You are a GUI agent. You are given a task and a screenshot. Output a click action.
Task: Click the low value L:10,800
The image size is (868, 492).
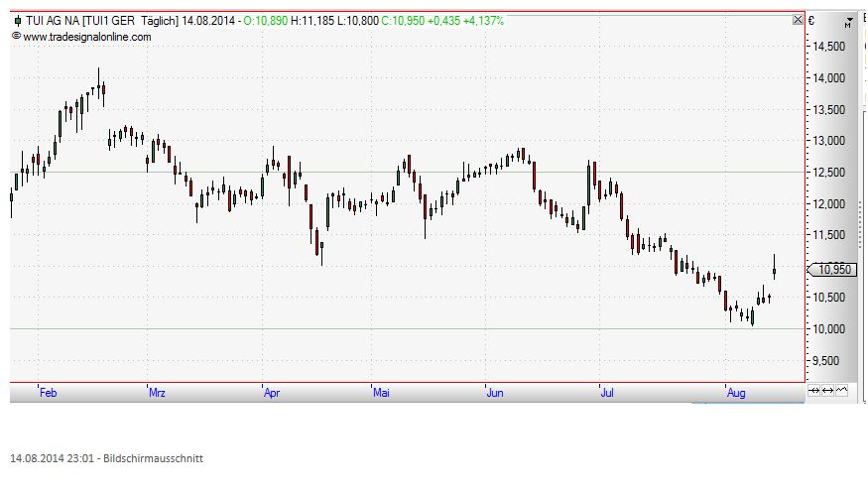click(x=357, y=21)
